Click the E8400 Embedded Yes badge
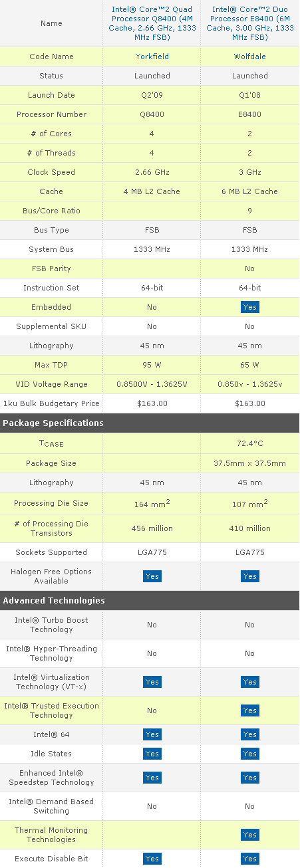Screen dimensions: 300x868 (x=250, y=307)
